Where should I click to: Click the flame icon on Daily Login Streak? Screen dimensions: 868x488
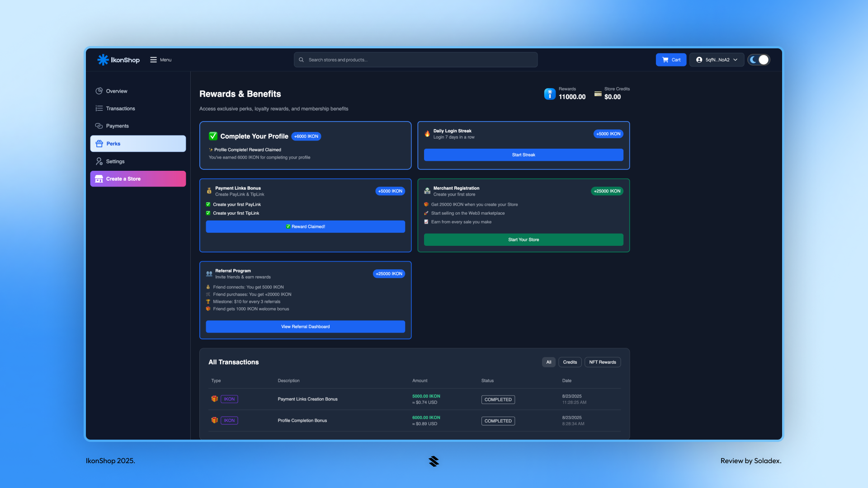pos(427,134)
